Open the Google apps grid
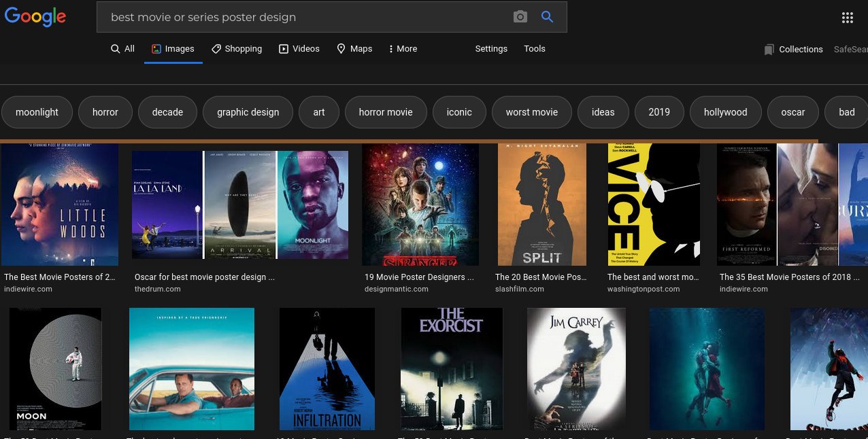 point(848,18)
